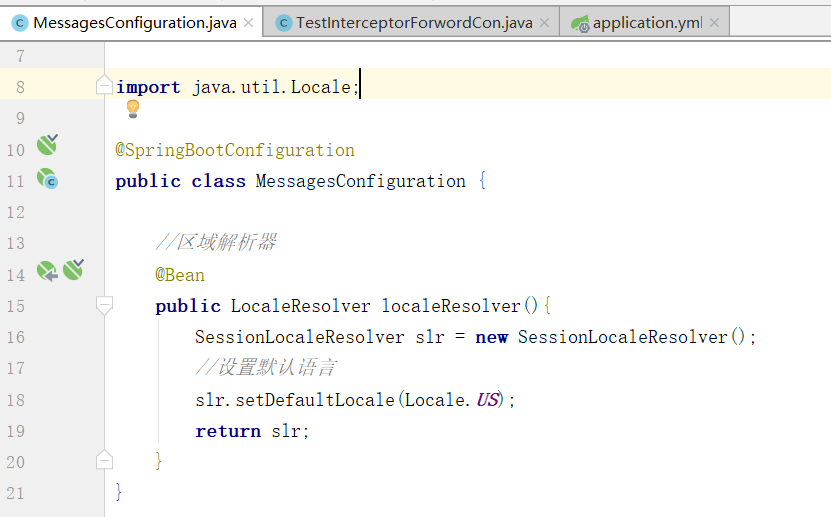Click the localeResolver method name
The height and width of the screenshot is (517, 831).
[x=451, y=306]
